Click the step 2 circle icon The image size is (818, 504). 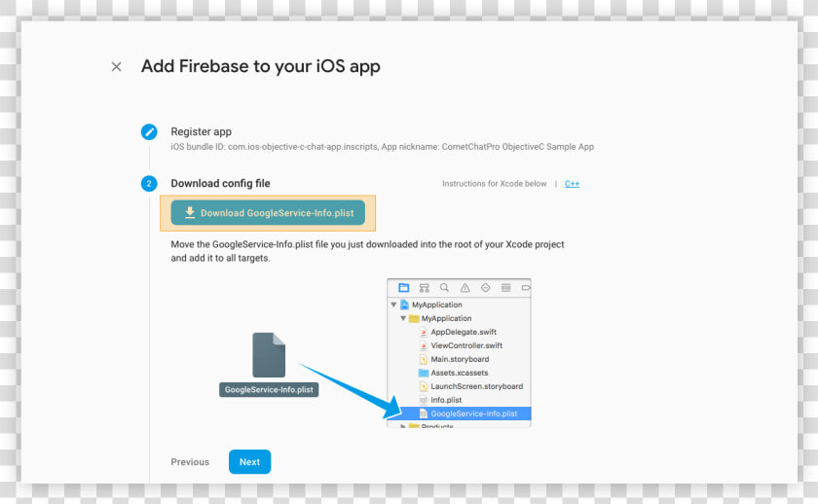point(149,184)
